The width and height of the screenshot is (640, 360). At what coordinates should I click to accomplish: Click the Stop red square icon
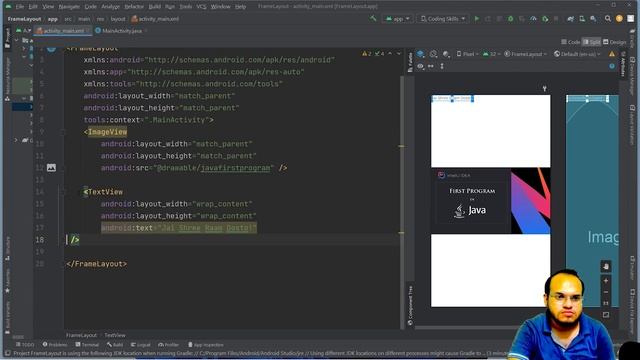coord(556,19)
